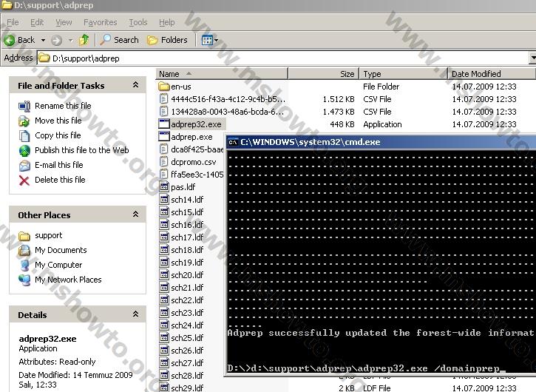Viewport: 536px width, 392px height.
Task: Open the Views toolbar icon
Action: click(x=207, y=41)
